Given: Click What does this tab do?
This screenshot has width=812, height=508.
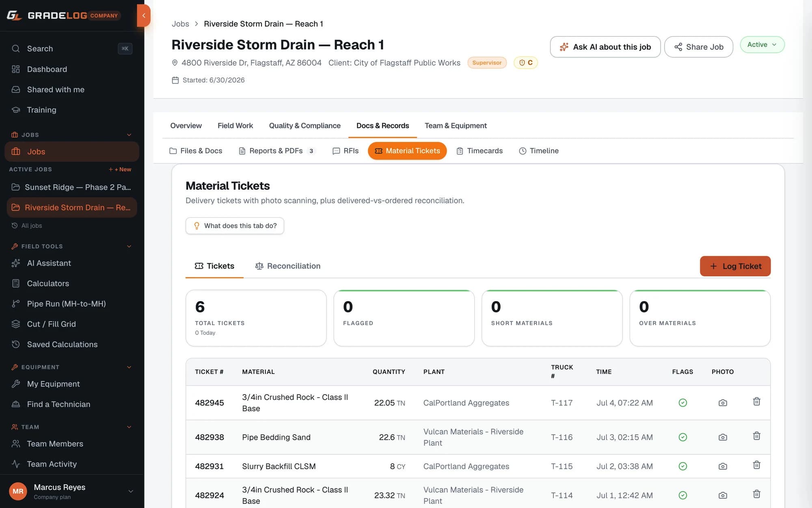Looking at the screenshot, I should [x=235, y=226].
